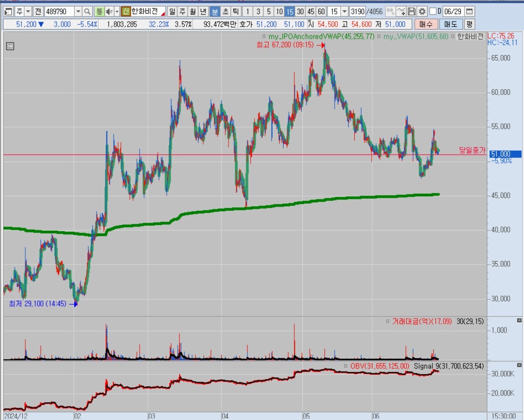
Task: Expand the dropdown arrow next to speaker
Action: point(117,12)
